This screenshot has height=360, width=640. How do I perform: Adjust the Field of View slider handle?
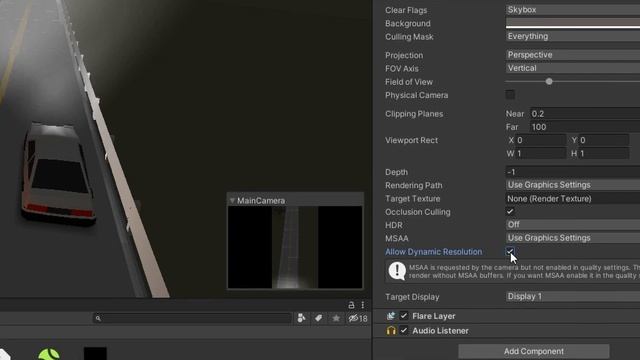click(549, 82)
